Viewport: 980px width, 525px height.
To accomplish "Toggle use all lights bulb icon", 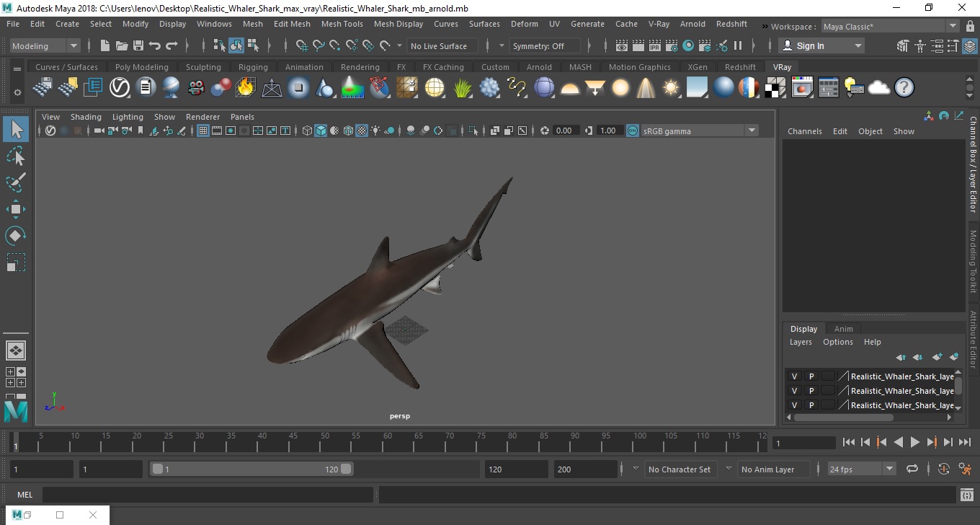I will point(375,131).
